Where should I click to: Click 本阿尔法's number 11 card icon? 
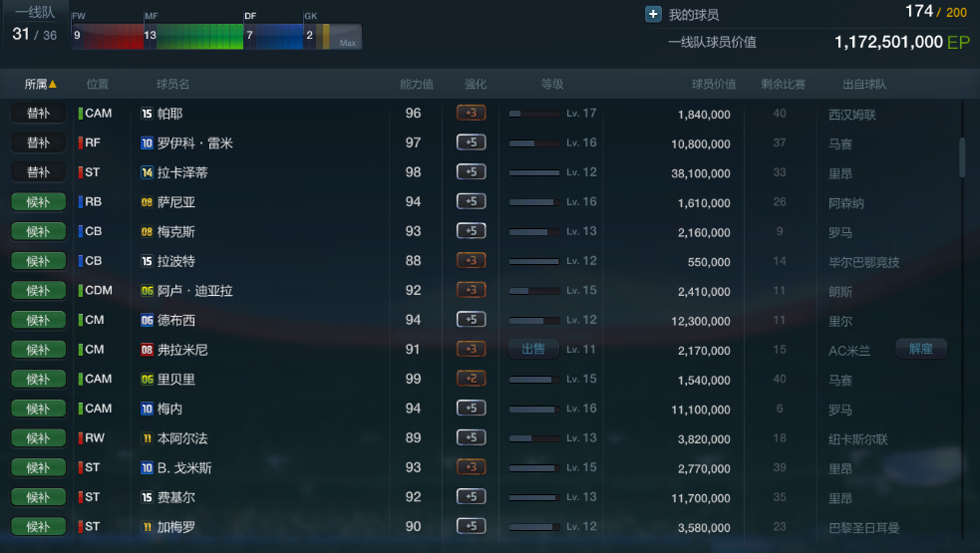[x=147, y=438]
